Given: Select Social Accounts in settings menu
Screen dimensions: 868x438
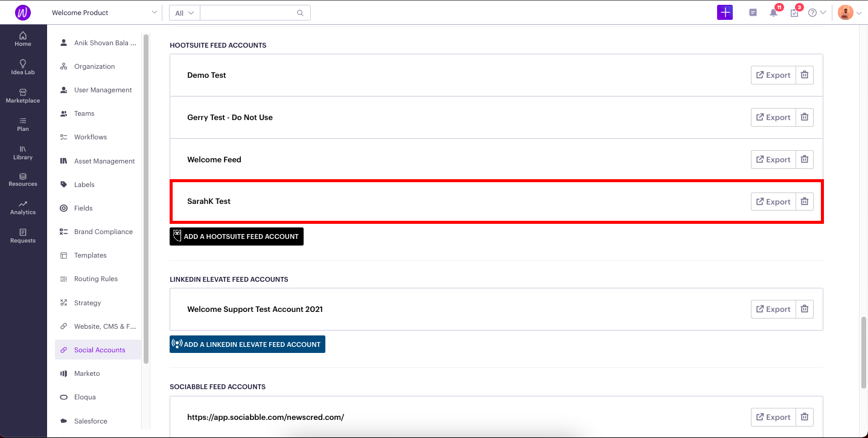Looking at the screenshot, I should 98,350.
